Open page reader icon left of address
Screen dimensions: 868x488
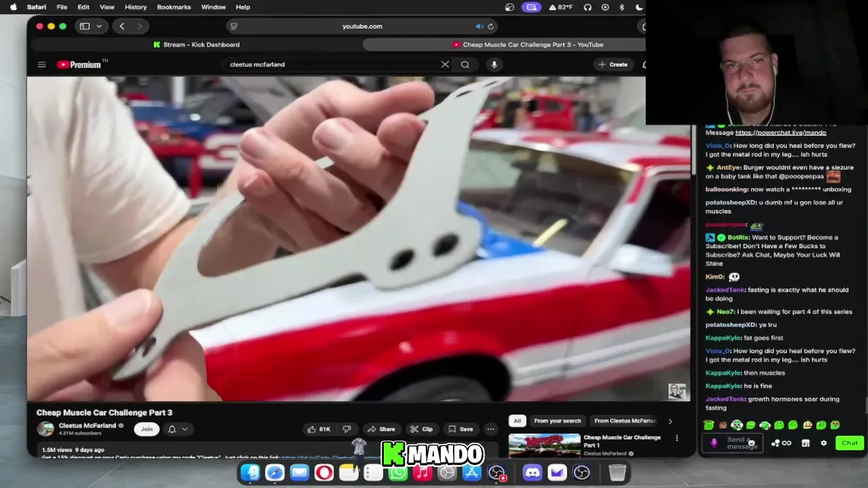tap(234, 26)
